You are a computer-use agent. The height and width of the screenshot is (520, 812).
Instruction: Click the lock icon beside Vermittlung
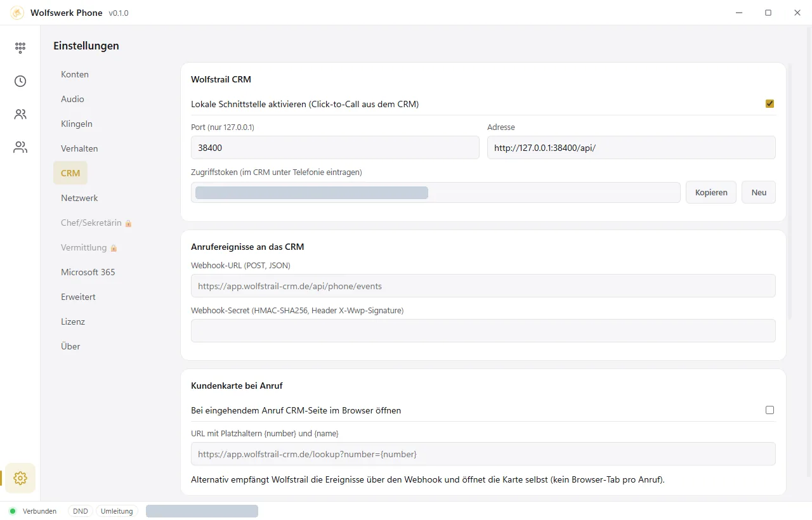click(x=114, y=248)
